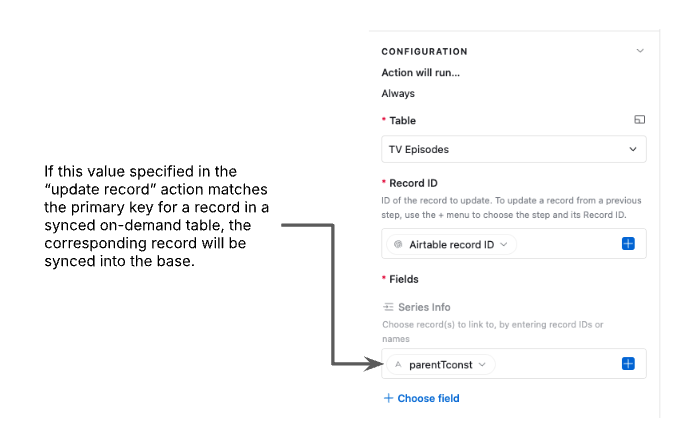This screenshot has width=679, height=425.
Task: Open the table view icon beside Table
Action: (x=640, y=120)
